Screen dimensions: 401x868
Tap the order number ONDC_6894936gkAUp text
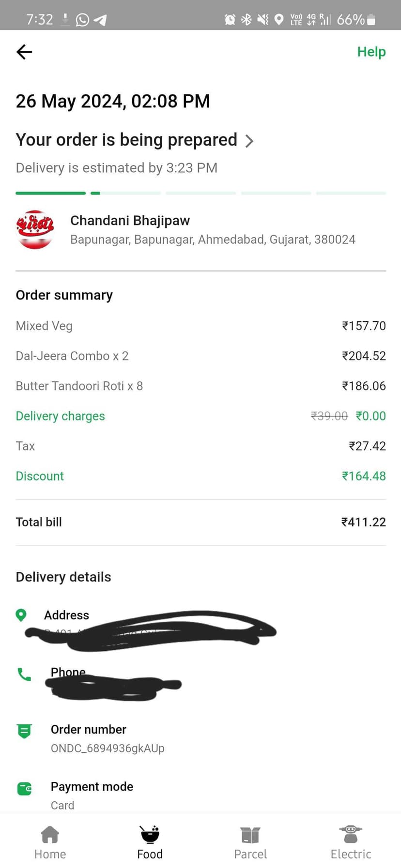pyautogui.click(x=108, y=748)
